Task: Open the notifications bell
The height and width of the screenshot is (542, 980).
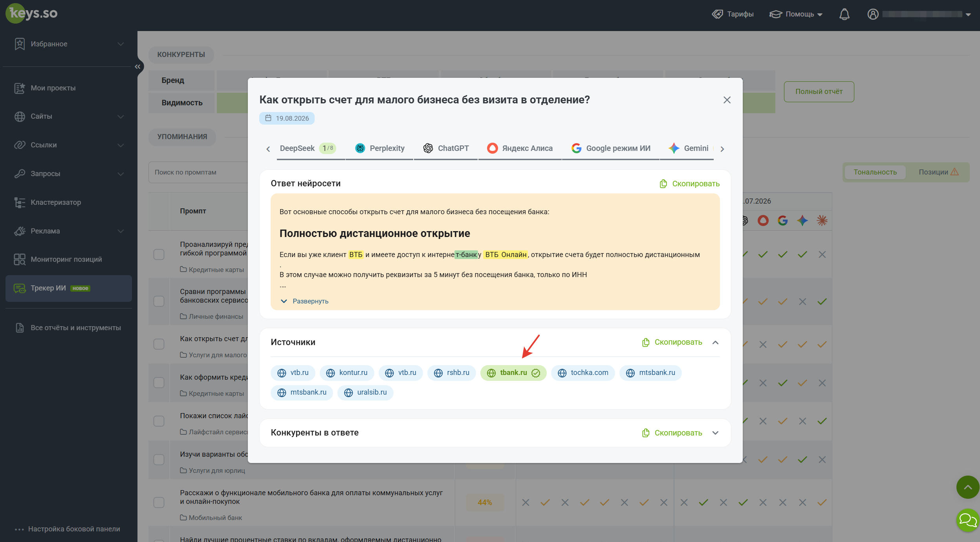Action: (x=844, y=14)
